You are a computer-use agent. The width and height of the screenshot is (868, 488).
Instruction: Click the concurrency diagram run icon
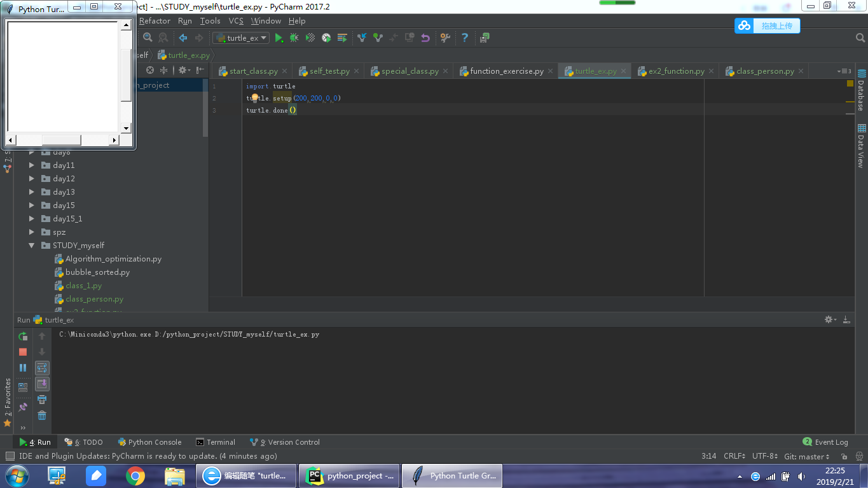[342, 38]
